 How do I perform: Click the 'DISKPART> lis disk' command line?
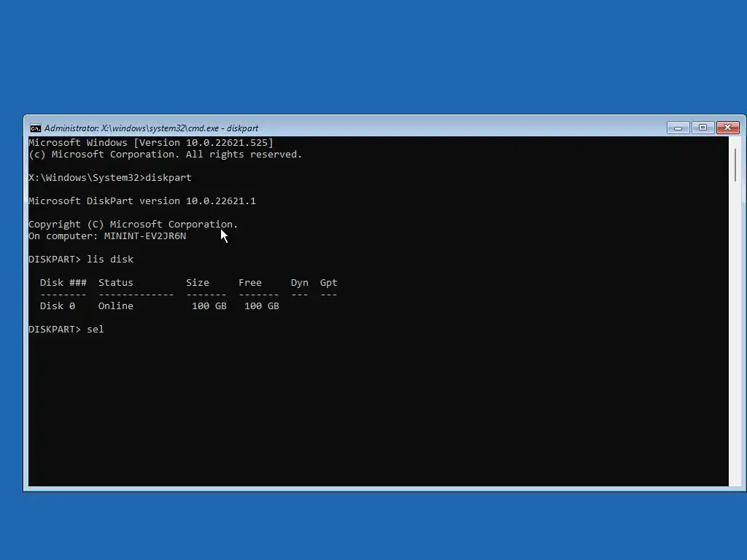[x=81, y=260]
